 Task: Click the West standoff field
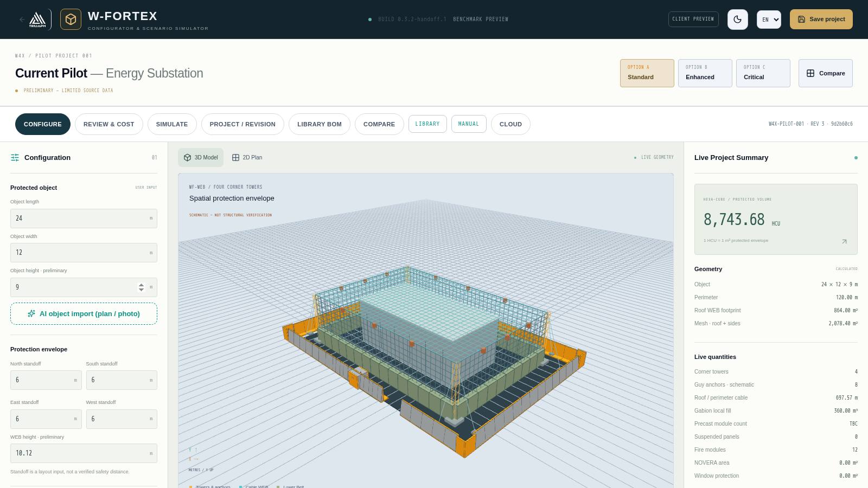click(122, 419)
